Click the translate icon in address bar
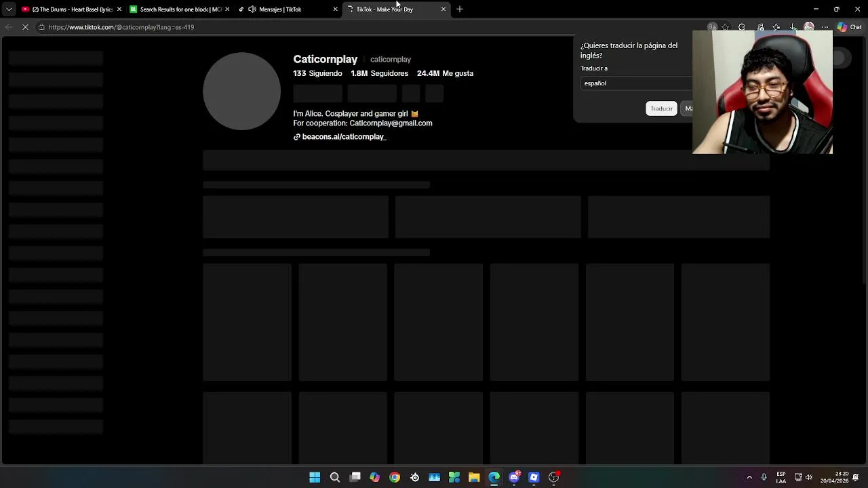 pos(712,27)
